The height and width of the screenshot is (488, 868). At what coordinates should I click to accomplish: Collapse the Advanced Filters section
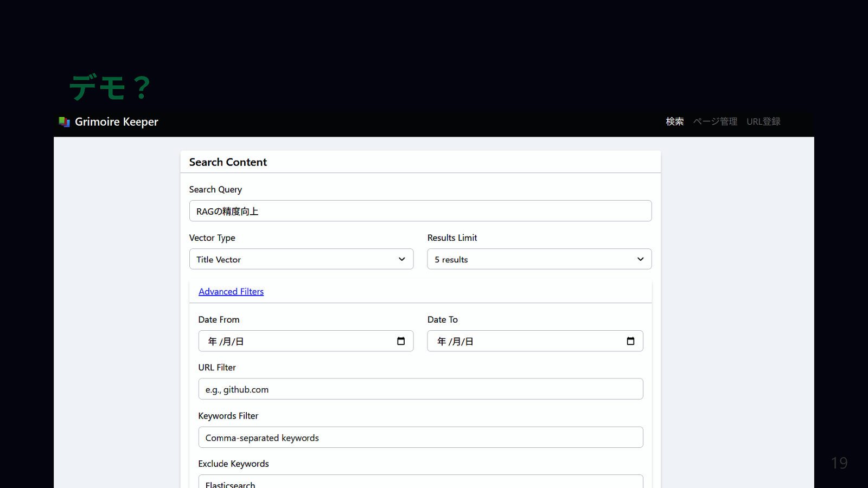pyautogui.click(x=231, y=292)
